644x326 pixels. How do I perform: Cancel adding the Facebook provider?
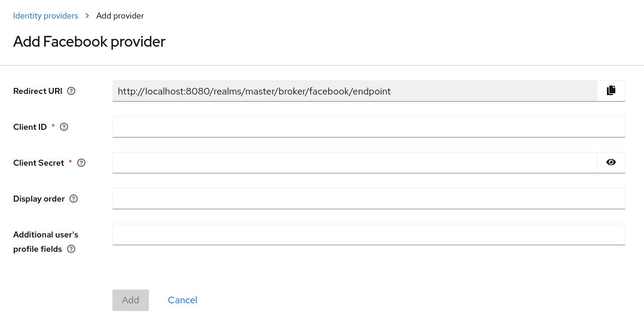click(182, 300)
